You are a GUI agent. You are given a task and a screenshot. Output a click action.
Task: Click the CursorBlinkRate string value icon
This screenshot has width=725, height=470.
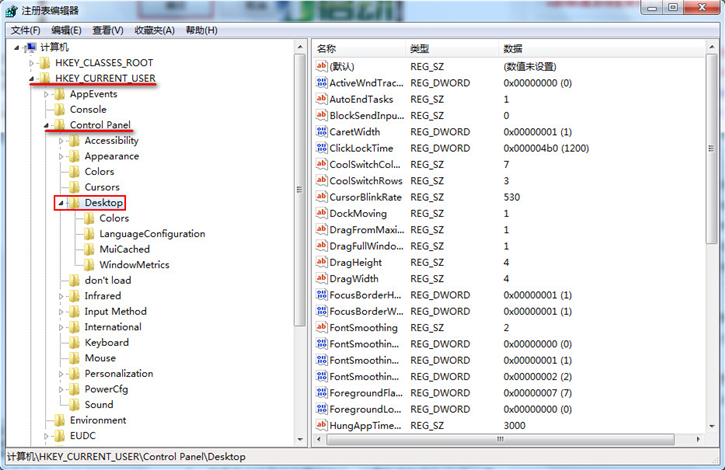point(322,197)
